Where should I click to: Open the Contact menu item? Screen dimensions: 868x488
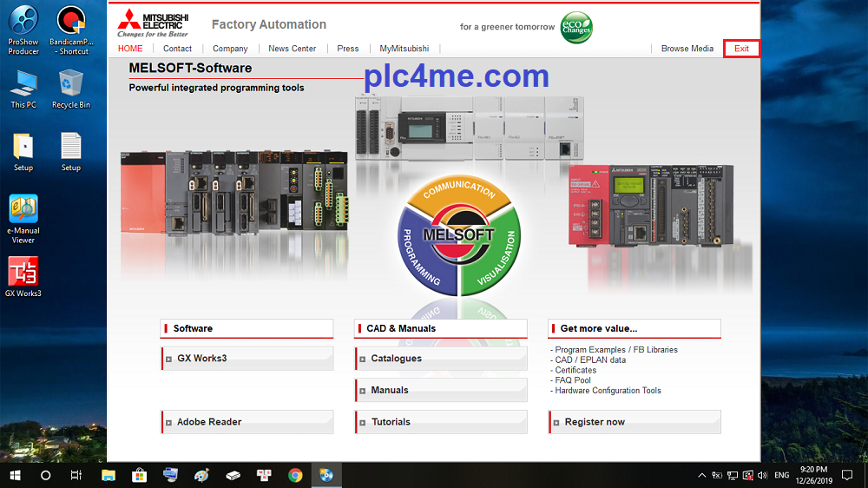(x=177, y=49)
